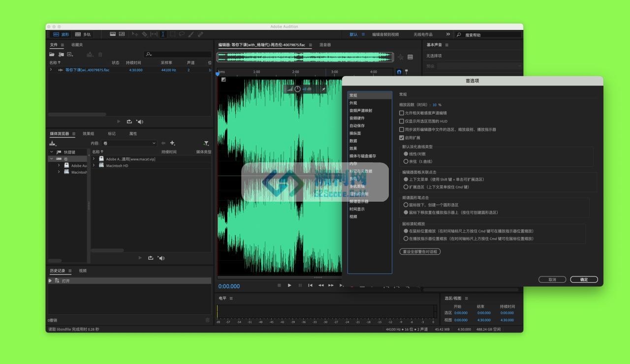630x364 pixels.
Task: Collapse the 快捷键 tree node
Action: [51, 152]
